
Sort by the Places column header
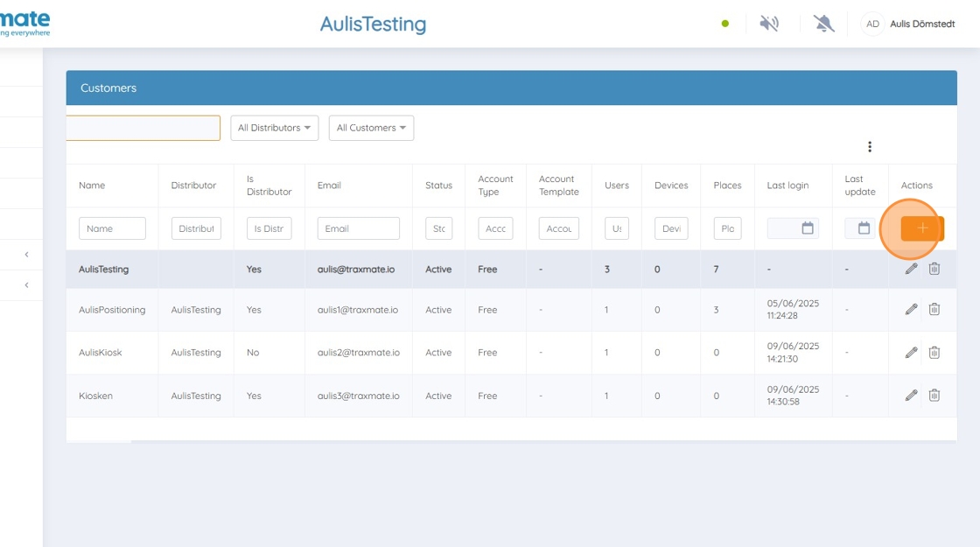click(x=727, y=186)
